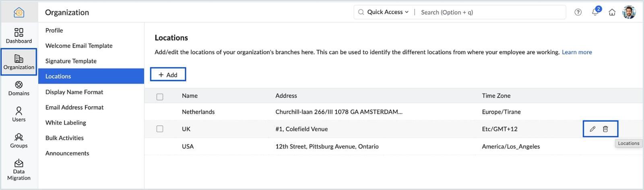644x190 pixels.
Task: Click the help question mark icon
Action: [578, 12]
